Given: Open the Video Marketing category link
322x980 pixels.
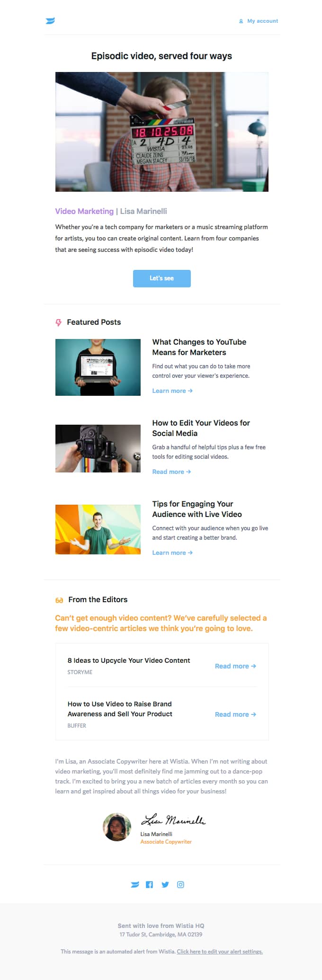Looking at the screenshot, I should click(x=84, y=211).
